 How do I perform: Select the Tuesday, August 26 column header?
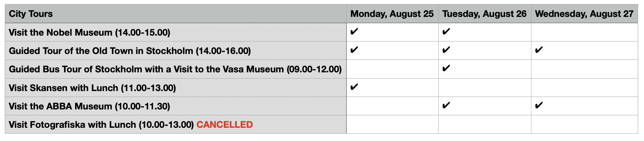[485, 14]
